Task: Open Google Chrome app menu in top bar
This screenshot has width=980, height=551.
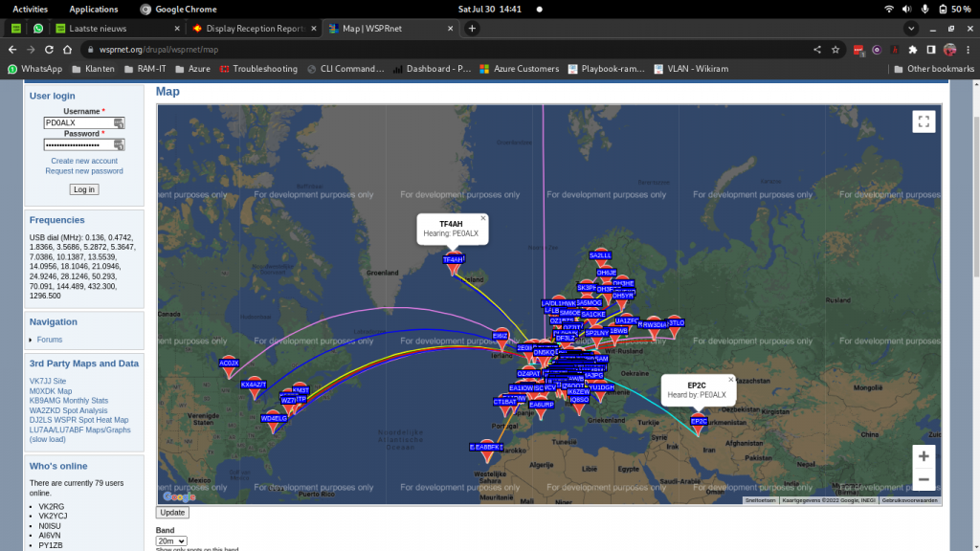Action: click(x=178, y=10)
